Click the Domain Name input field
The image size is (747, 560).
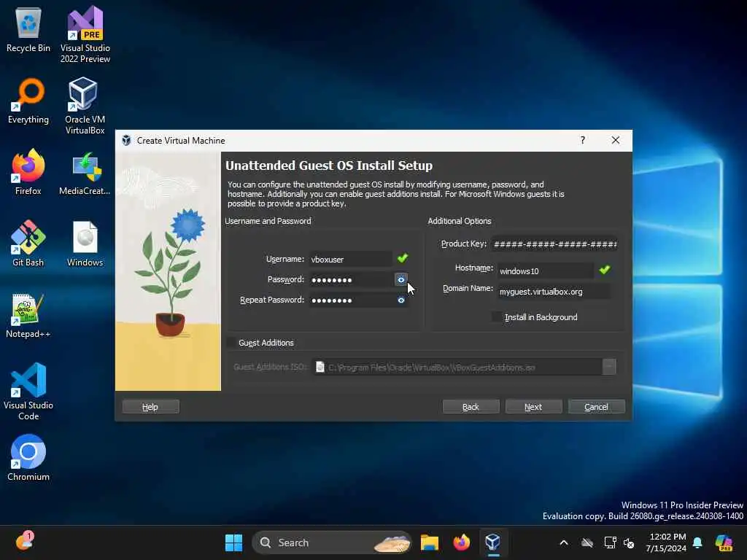click(554, 292)
